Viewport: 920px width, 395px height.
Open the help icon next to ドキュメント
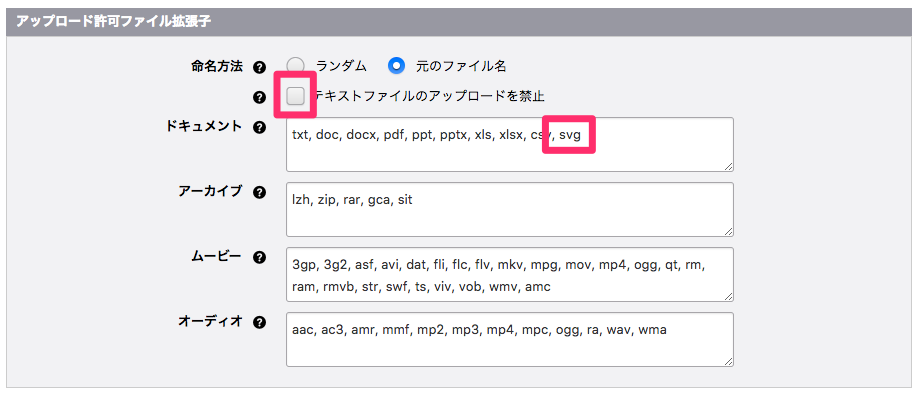coord(259,127)
